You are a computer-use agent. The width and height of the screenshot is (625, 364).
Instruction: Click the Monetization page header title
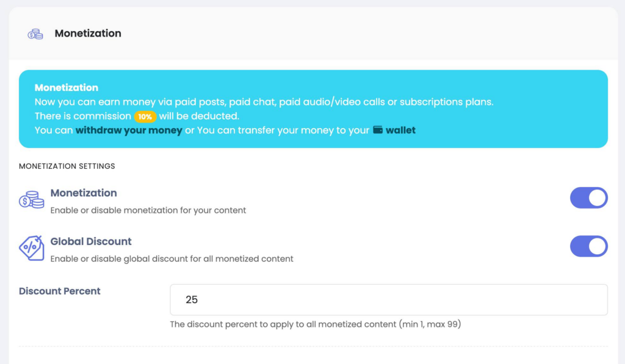click(88, 34)
